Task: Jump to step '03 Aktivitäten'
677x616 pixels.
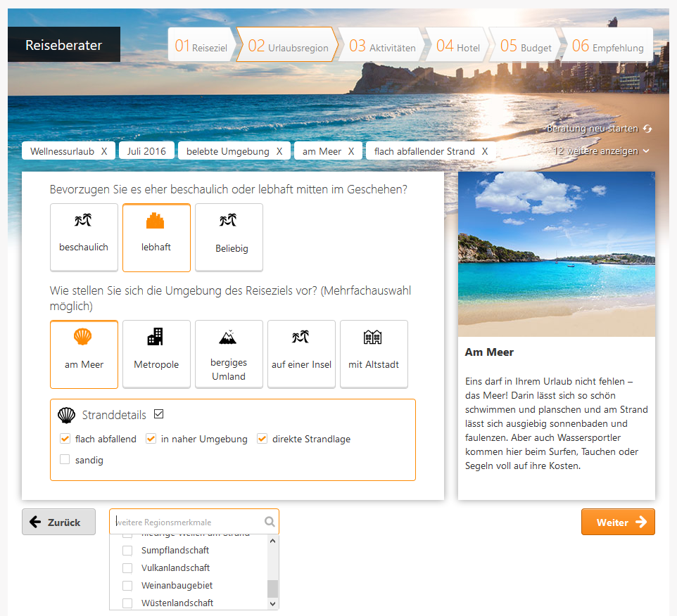Action: click(x=382, y=45)
